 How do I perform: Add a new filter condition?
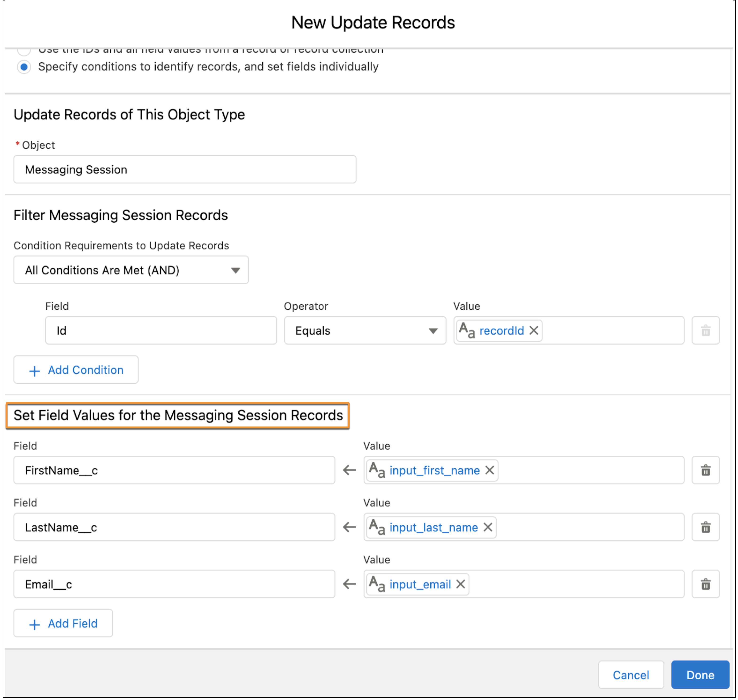tap(76, 370)
